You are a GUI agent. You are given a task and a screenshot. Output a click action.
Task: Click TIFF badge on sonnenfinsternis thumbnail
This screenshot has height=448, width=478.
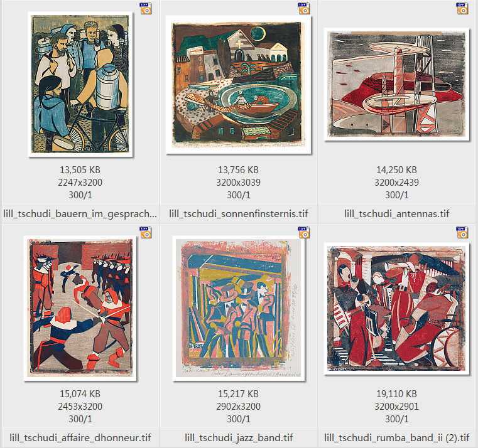point(304,8)
